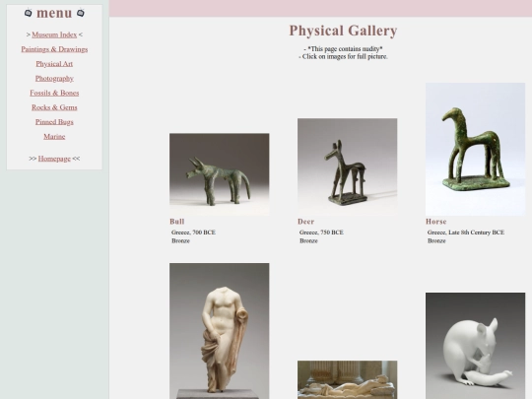Click the 'Greece, 700 BCE' caption
This screenshot has height=399, width=532.
(193, 233)
